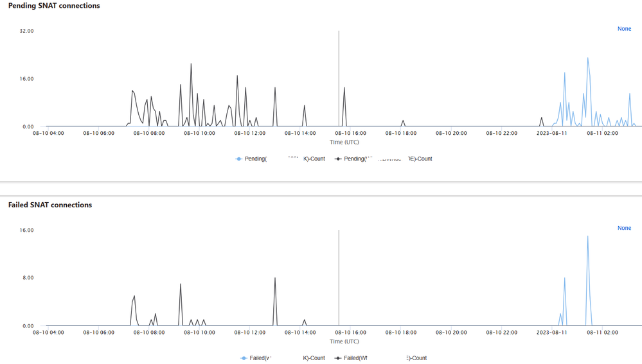642x364 pixels.
Task: Click the 2023-08-11 tick in Pending chart
Action: click(x=552, y=133)
